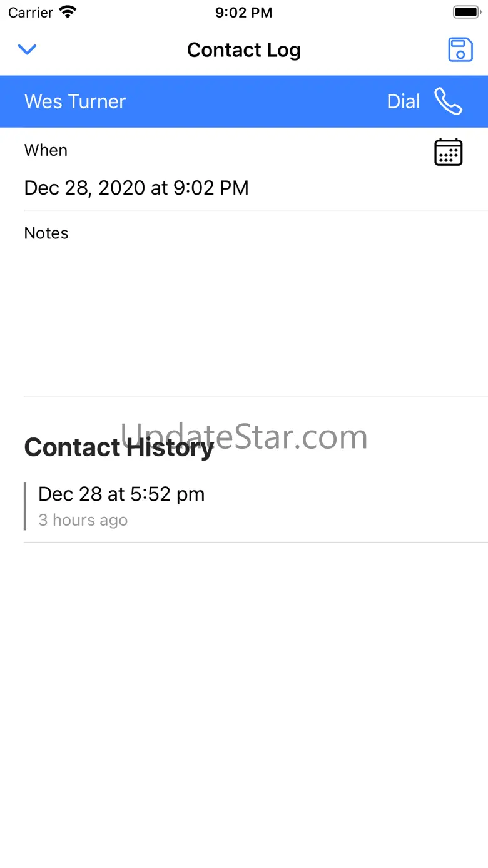Tap the When label
The image size is (488, 868).
pos(46,150)
